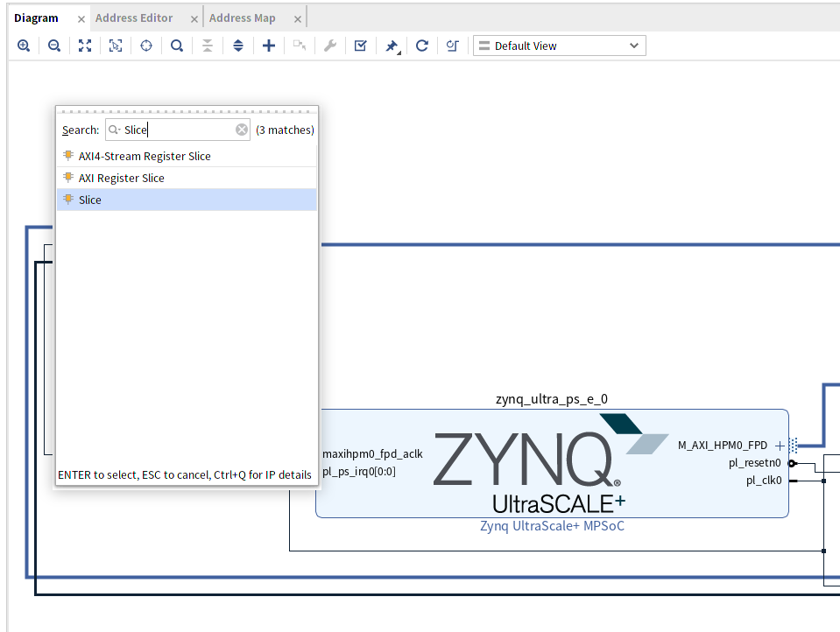Click the Zoom In toolbar icon
Image resolution: width=840 pixels, height=632 pixels.
pos(24,46)
